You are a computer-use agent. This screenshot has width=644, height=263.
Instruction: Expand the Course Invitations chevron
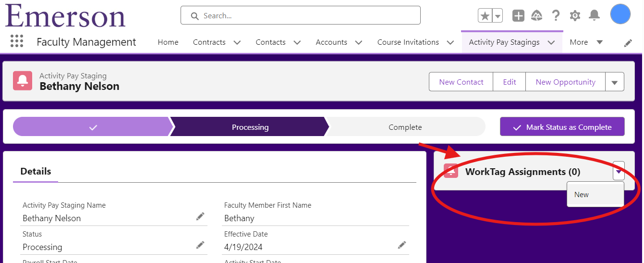(450, 42)
